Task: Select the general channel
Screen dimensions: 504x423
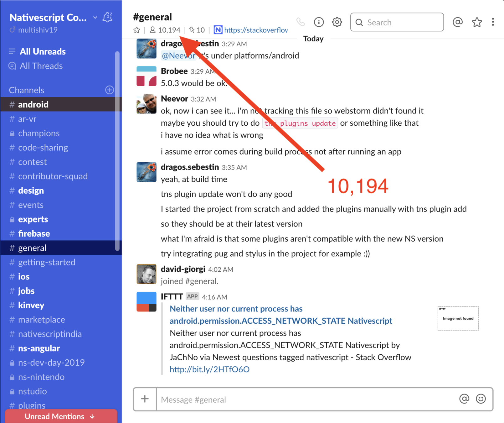Action: pos(60,248)
